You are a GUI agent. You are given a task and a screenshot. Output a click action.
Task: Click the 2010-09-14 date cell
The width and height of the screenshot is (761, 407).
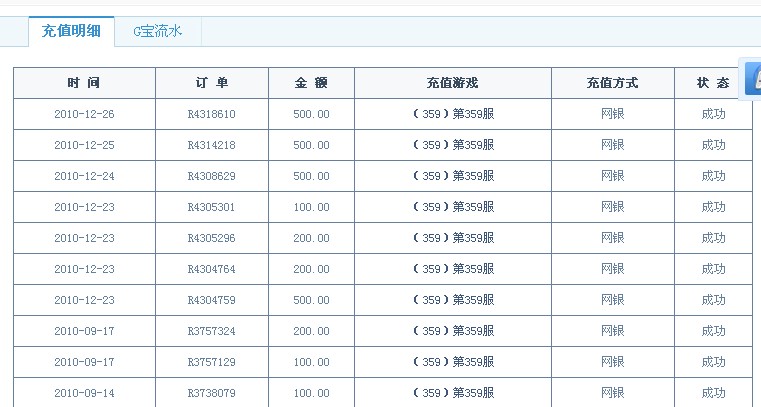pyautogui.click(x=84, y=392)
